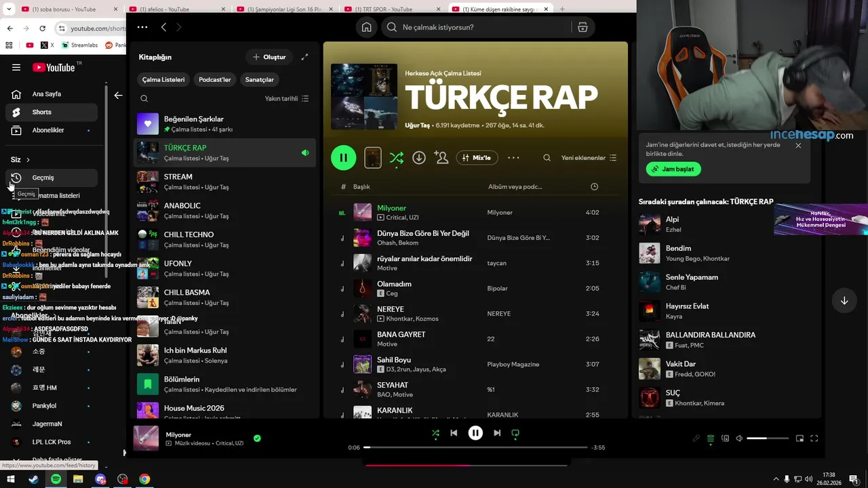This screenshot has height=488, width=868.
Task: Open Steam from the Windows taskbar
Action: point(33,479)
